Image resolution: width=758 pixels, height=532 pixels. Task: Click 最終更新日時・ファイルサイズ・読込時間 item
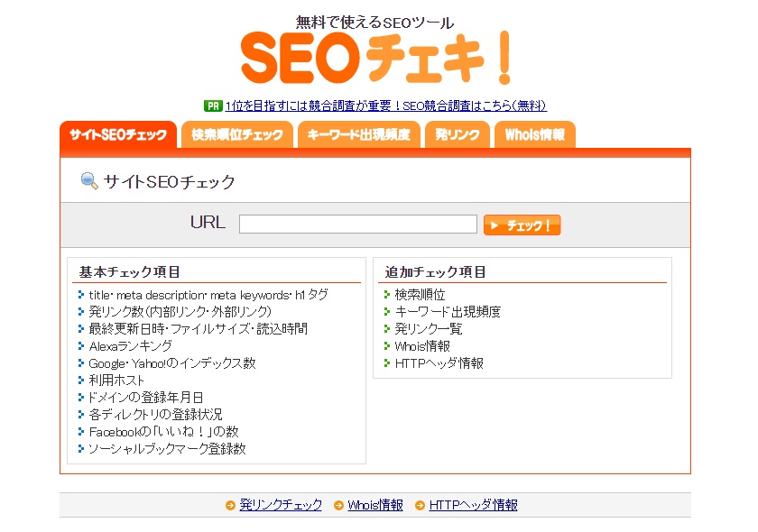click(199, 329)
